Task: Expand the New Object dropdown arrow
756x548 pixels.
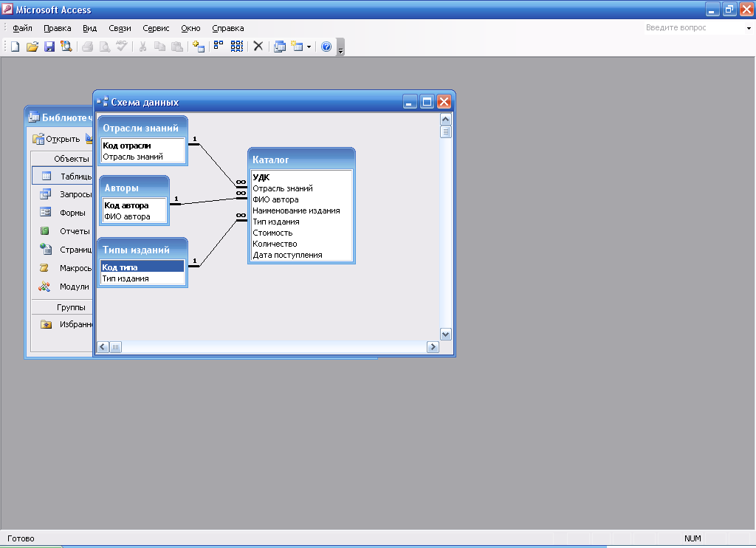Action: tap(309, 47)
